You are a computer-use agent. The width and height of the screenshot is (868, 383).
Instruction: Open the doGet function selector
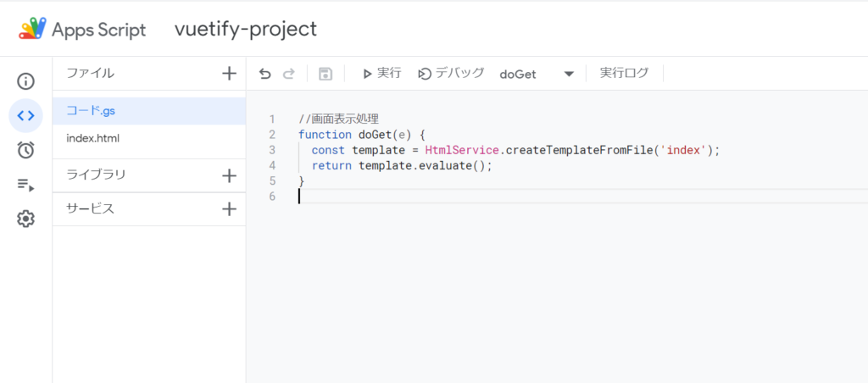(537, 75)
